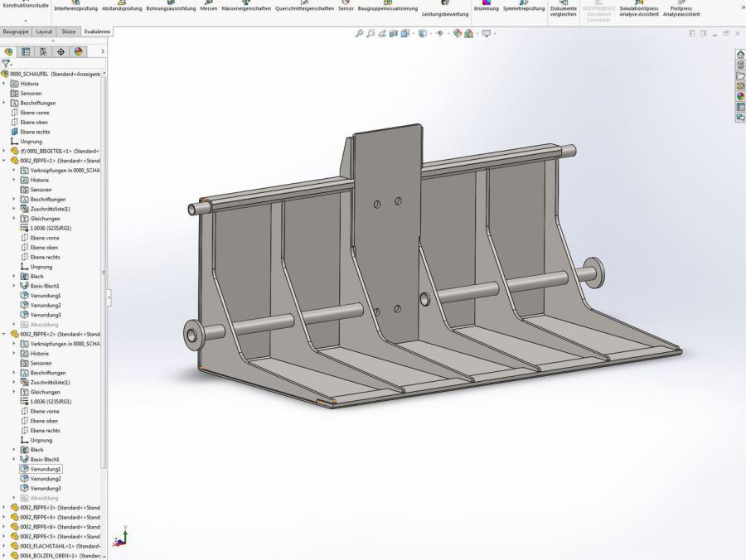746x560 pixels.
Task: Open SolidWorks Resources home icon
Action: click(740, 54)
